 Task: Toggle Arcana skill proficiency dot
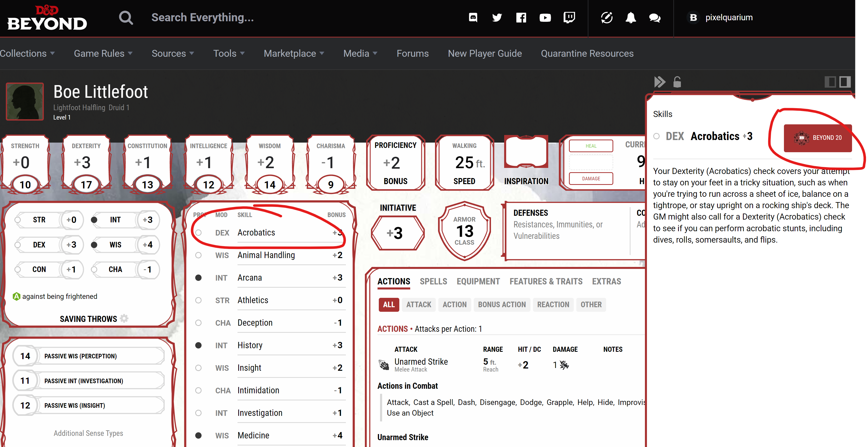click(199, 278)
